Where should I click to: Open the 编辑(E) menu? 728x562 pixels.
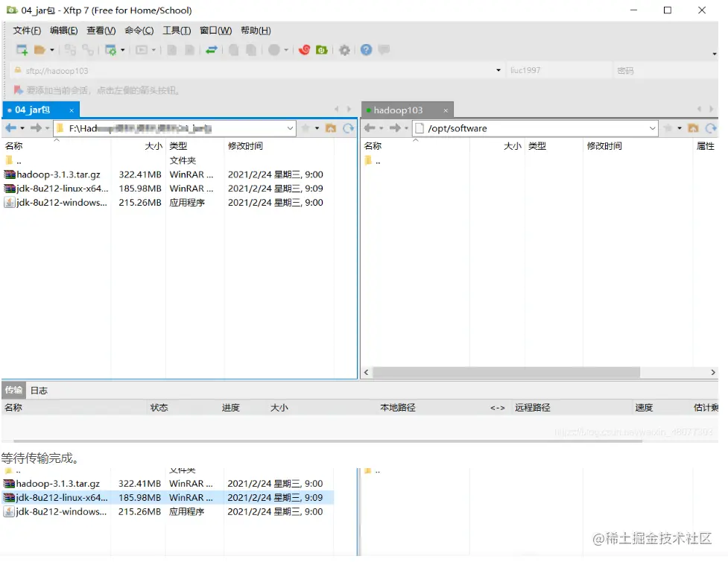click(63, 31)
